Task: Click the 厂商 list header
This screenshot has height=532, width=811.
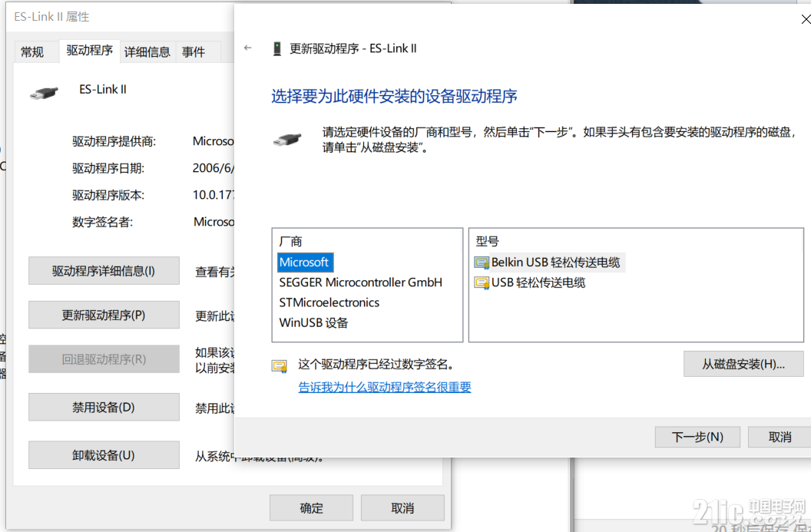Action: [290, 242]
